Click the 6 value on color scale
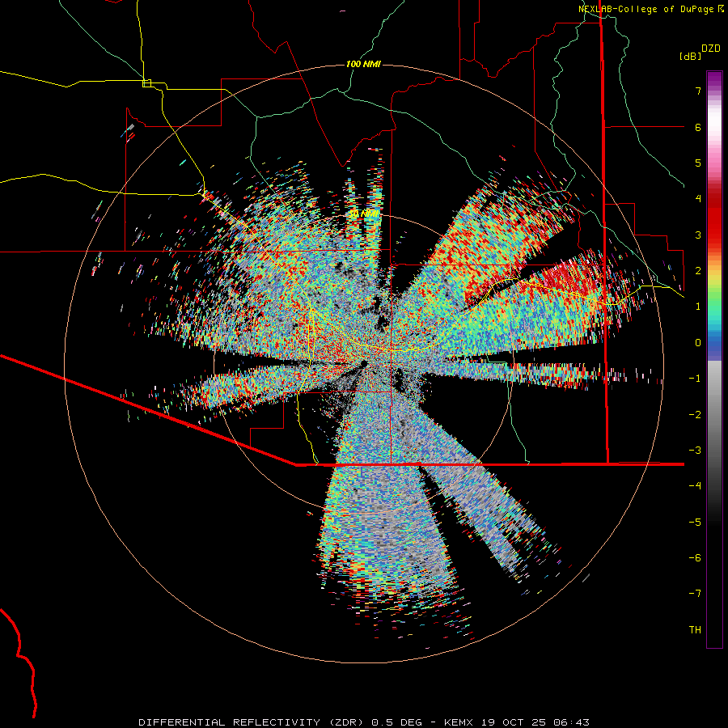728x728 pixels. [698, 127]
